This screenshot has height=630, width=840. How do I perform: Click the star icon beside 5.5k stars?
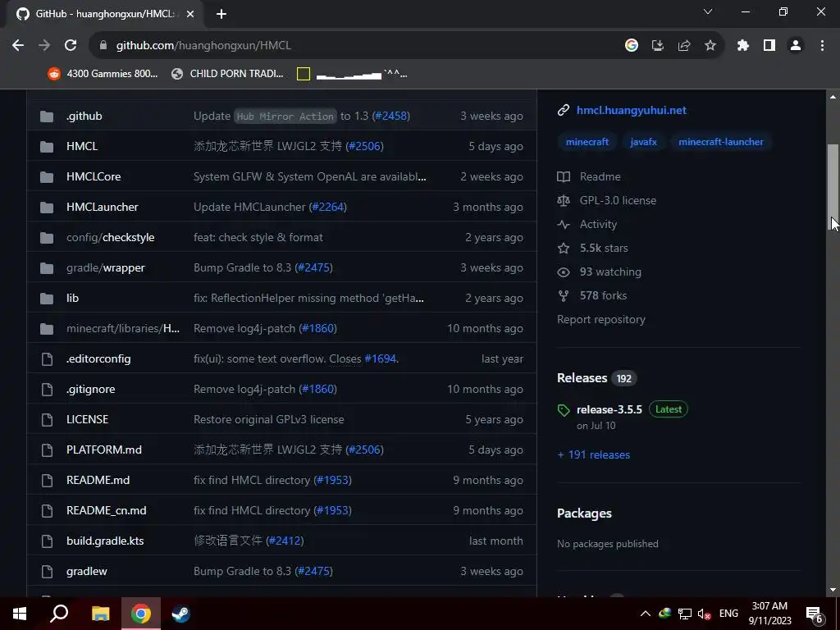click(564, 248)
